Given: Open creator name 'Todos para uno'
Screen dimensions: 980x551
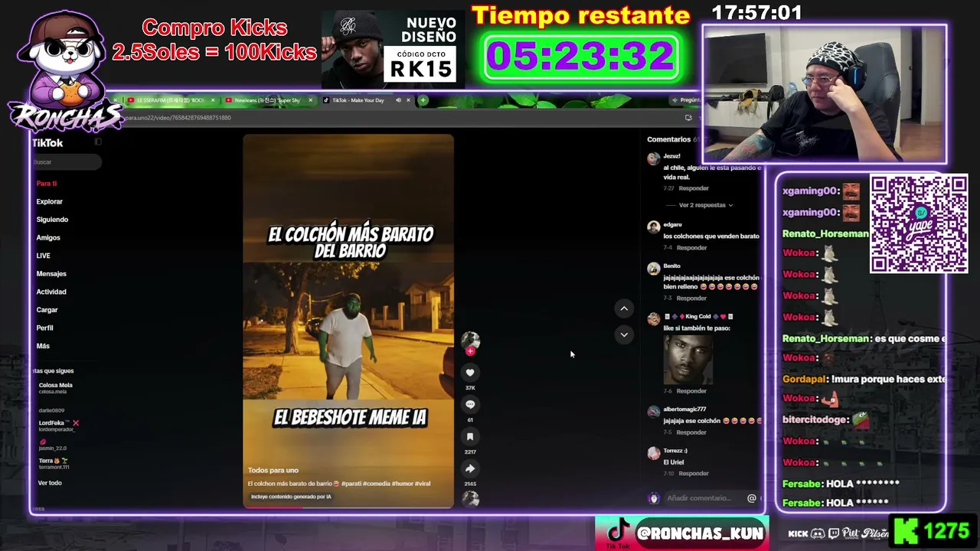Looking at the screenshot, I should pos(273,470).
